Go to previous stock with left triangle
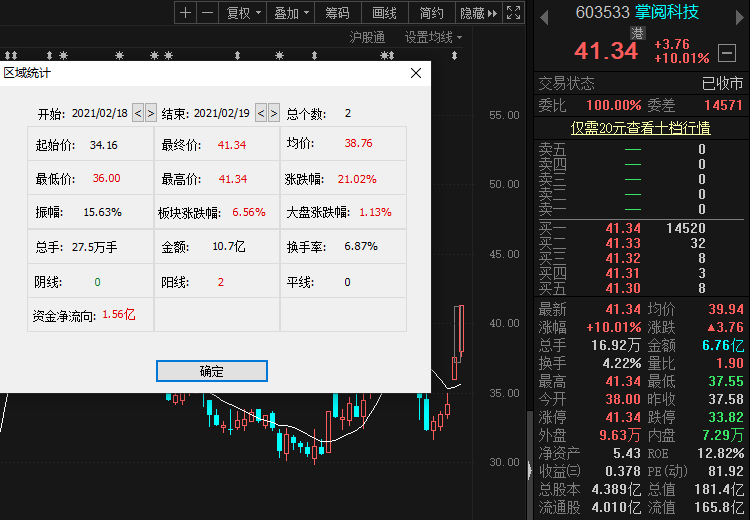Screen dimensions: 750x520 coord(544,18)
